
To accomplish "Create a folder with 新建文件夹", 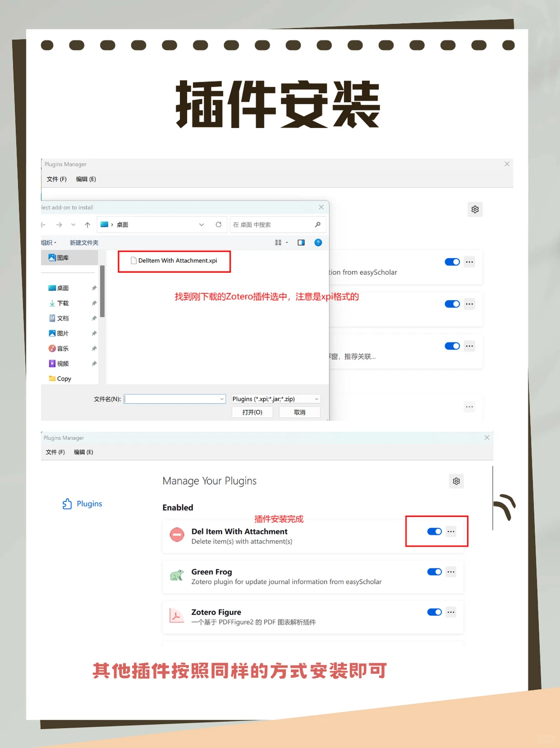I will click(83, 242).
